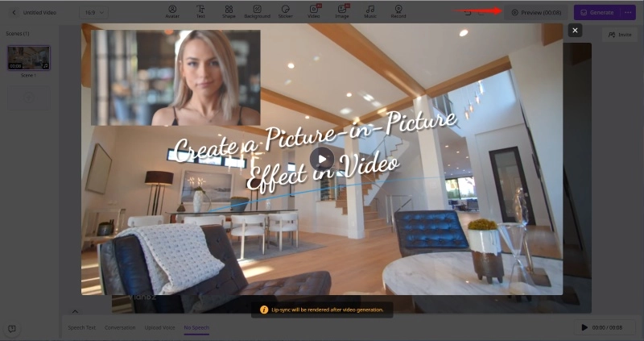Open the more options next to Generate
Screen dimensions: 644x341
point(629,12)
